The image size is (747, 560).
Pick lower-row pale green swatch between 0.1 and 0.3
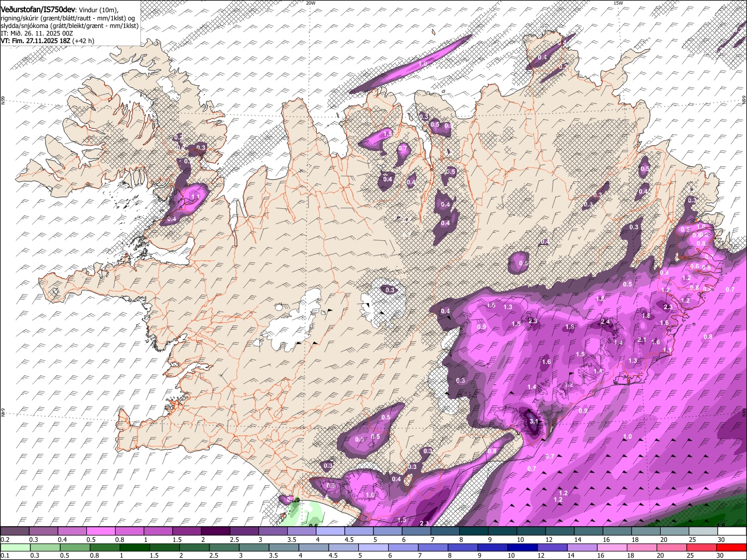point(15,548)
